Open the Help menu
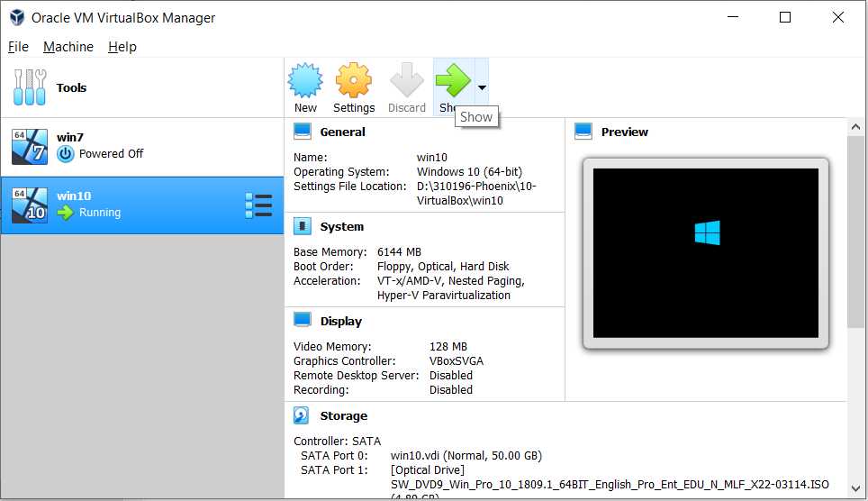This screenshot has width=868, height=501. tap(122, 47)
